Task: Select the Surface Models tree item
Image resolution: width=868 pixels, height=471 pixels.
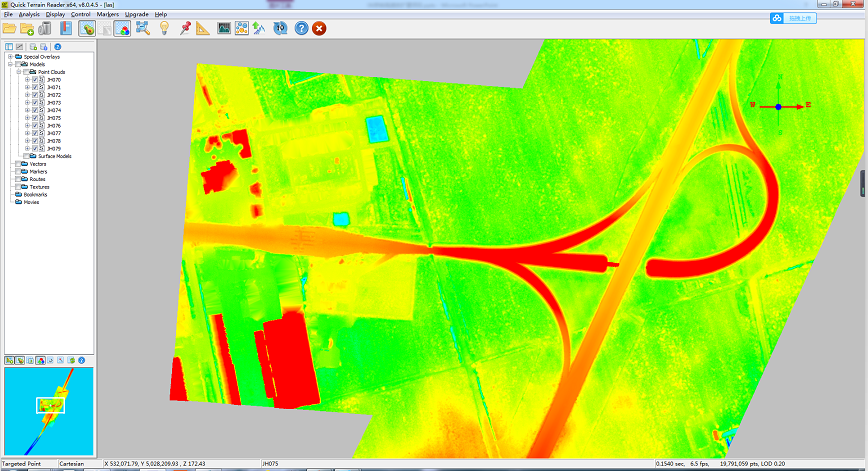Action: point(54,156)
